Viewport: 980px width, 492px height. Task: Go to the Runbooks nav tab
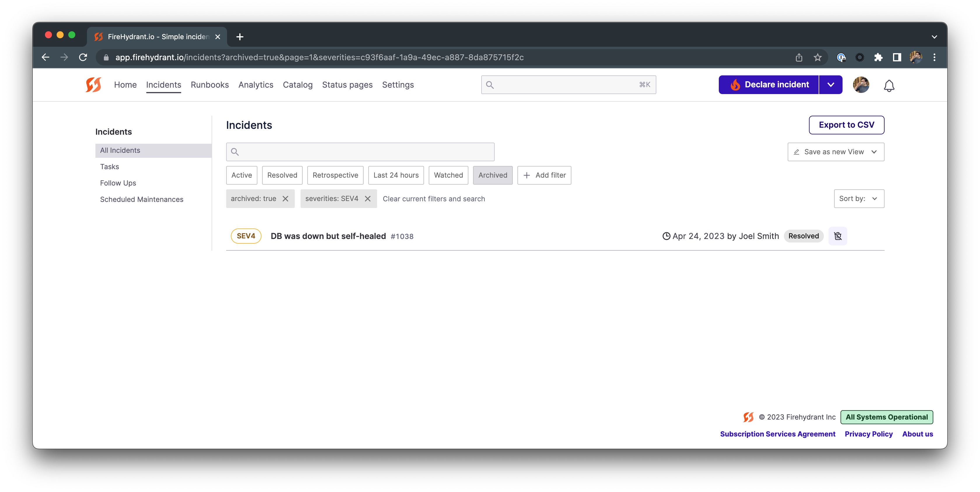(x=210, y=84)
